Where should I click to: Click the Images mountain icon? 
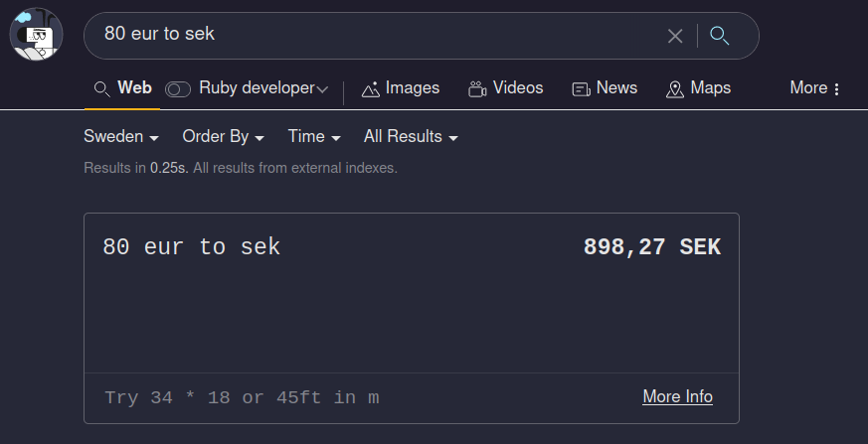point(371,88)
